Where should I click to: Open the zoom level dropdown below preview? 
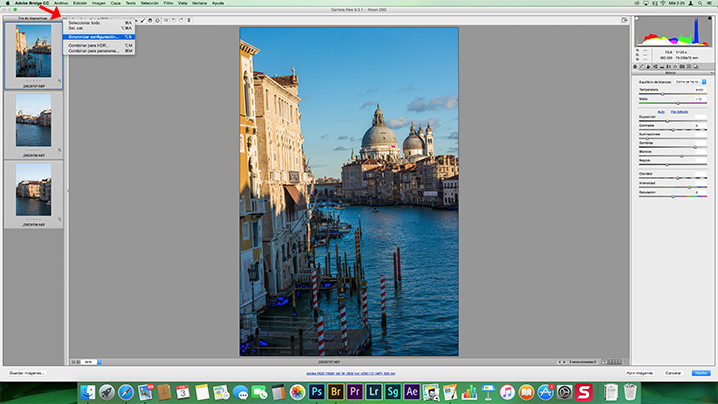pos(92,362)
